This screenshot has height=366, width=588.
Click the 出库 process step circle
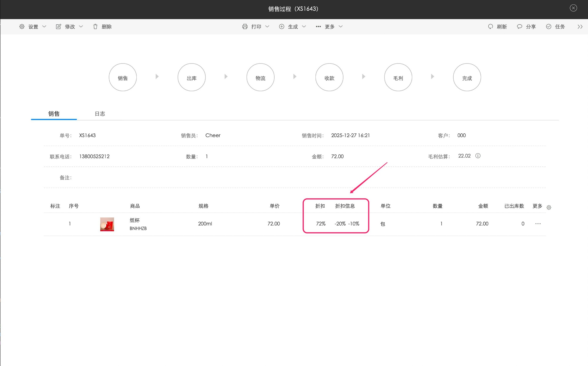pyautogui.click(x=191, y=78)
